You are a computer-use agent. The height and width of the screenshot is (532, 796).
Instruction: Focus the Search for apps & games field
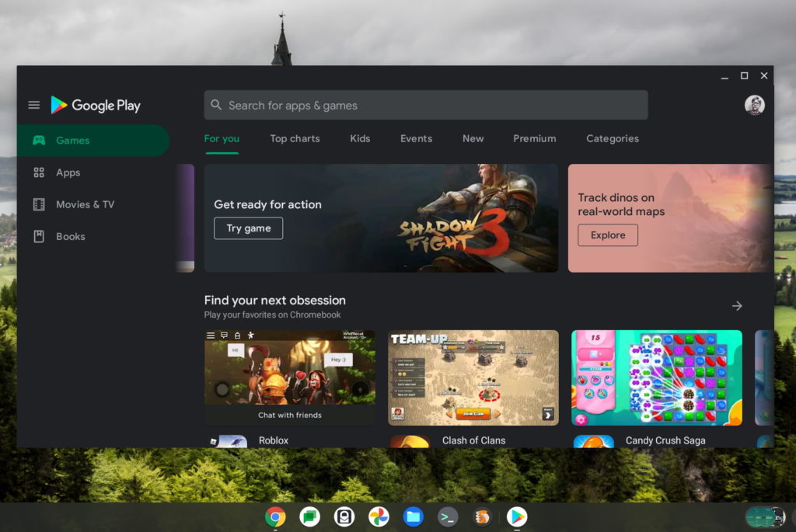pyautogui.click(x=426, y=105)
